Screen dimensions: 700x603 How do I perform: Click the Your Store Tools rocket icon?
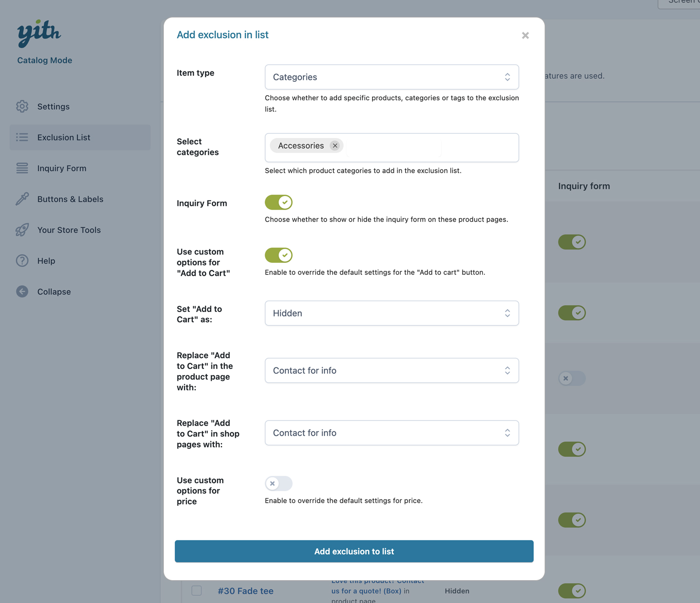22,230
